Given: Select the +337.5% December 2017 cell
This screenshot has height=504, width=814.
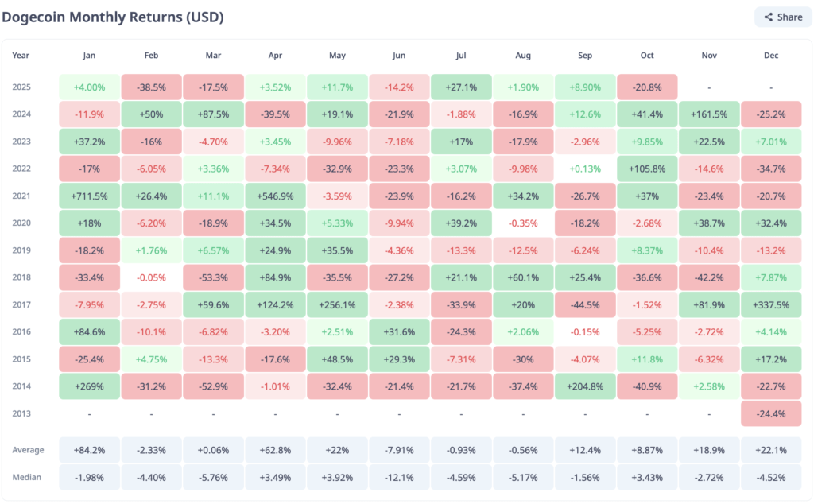Looking at the screenshot, I should point(770,304).
